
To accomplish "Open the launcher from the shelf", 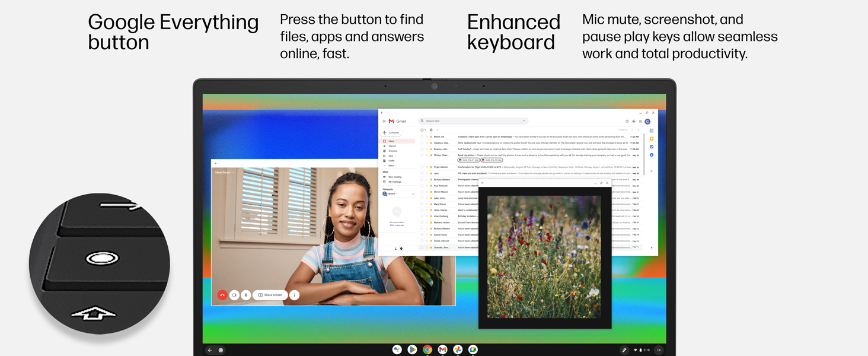I will pyautogui.click(x=221, y=350).
